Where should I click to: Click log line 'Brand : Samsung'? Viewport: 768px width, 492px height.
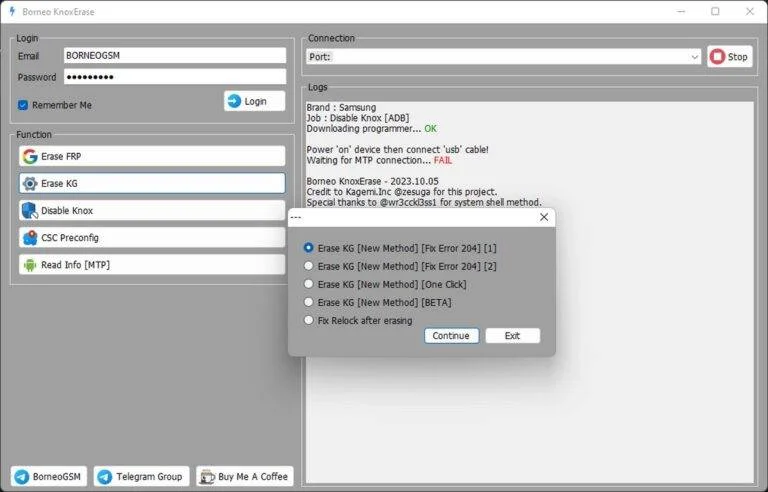point(341,107)
